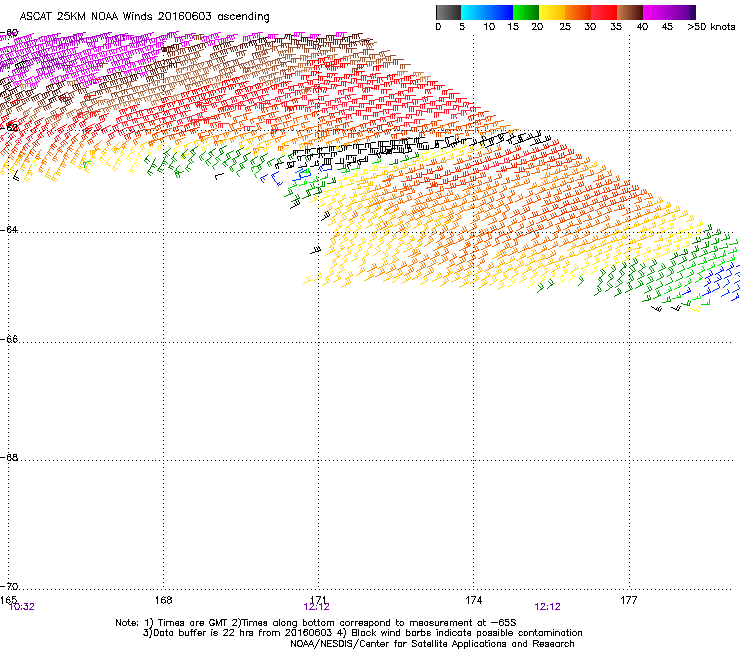Click the 'Data buffer is 22 hrs' note line

click(362, 633)
